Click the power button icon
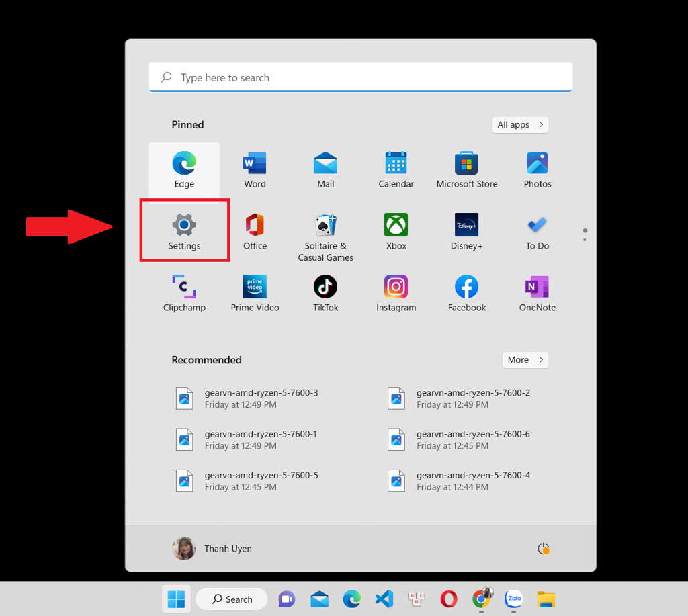Viewport: 688px width, 616px height. 544,548
